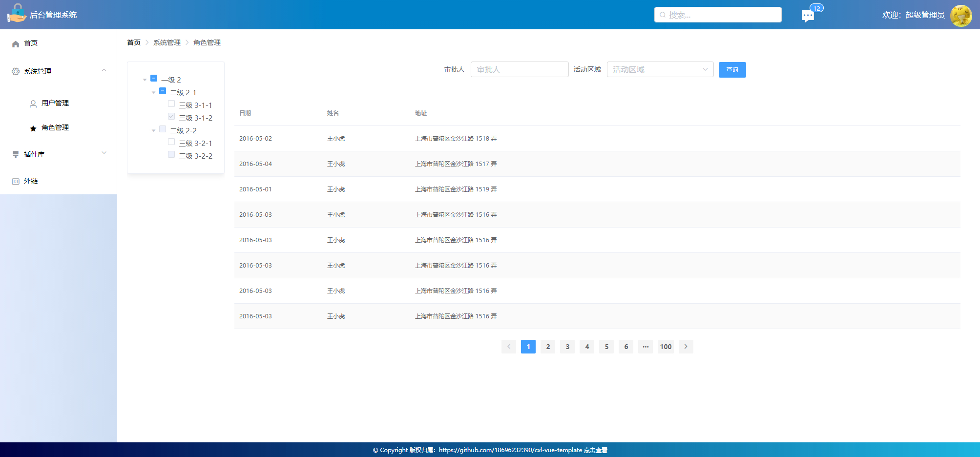
Task: Focus the header 搜索 box
Action: tap(718, 15)
